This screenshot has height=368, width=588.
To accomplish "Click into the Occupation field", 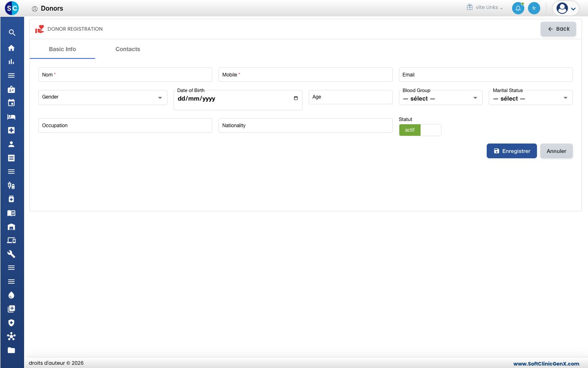I will pyautogui.click(x=125, y=126).
